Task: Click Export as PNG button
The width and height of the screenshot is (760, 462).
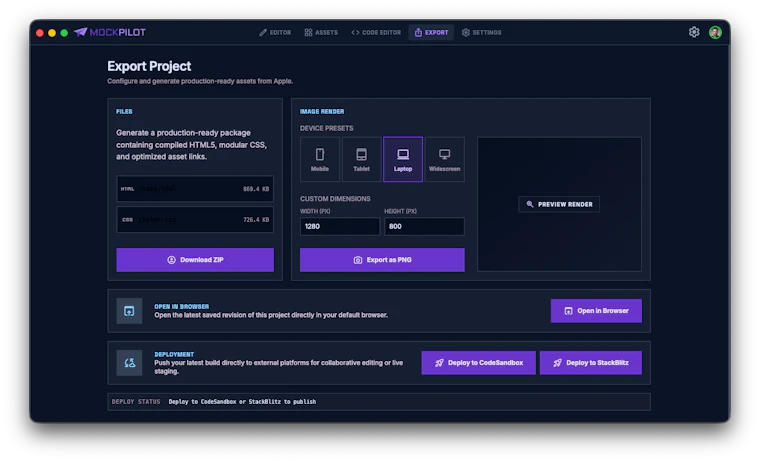Action: [382, 260]
